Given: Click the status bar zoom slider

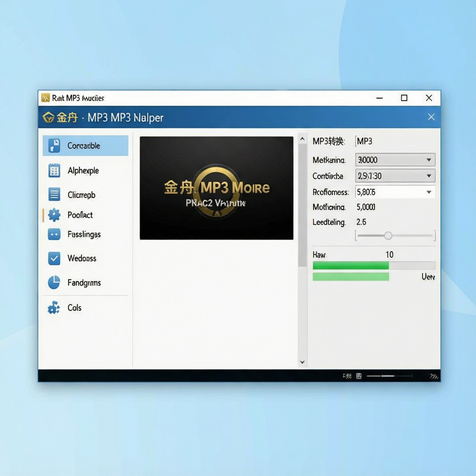Looking at the screenshot, I should click(390, 376).
